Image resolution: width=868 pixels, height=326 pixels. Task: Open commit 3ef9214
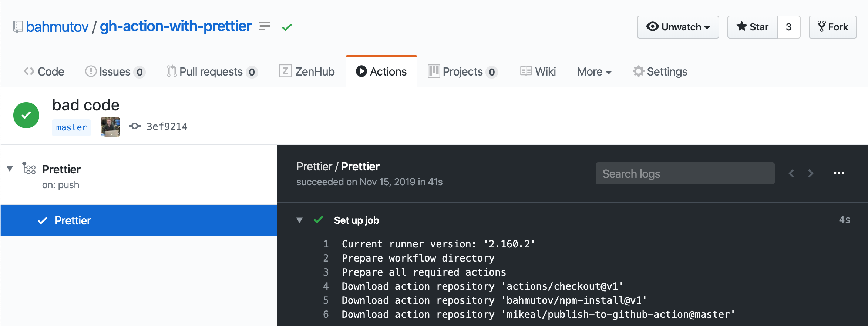pos(167,127)
